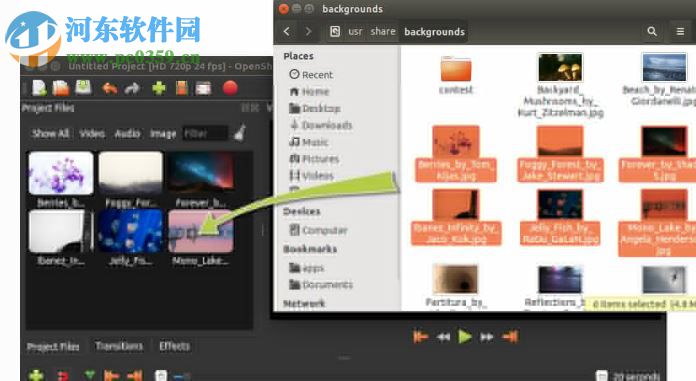
Task: Select the Berries thumbnail in Project Files
Action: [x=61, y=173]
